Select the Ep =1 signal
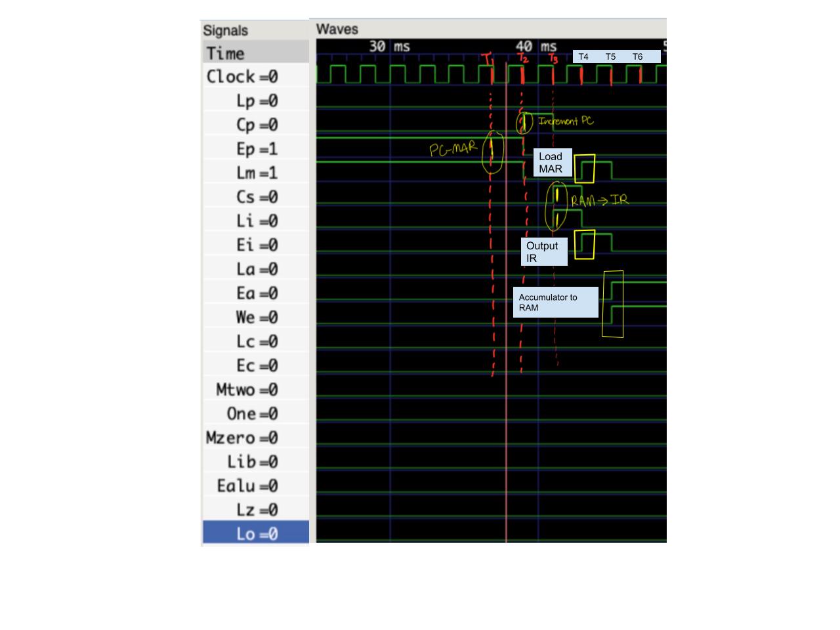This screenshot has height=630, width=840. (x=256, y=149)
